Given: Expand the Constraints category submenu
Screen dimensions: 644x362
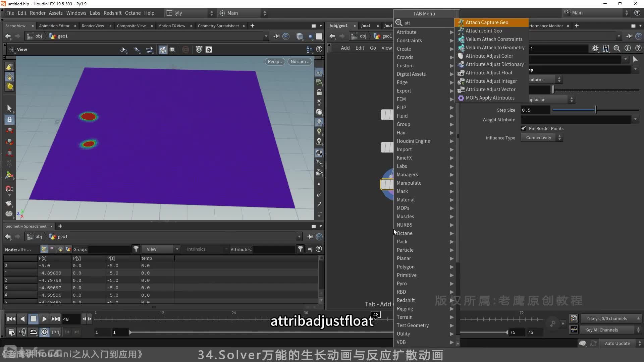Looking at the screenshot, I should coord(425,41).
